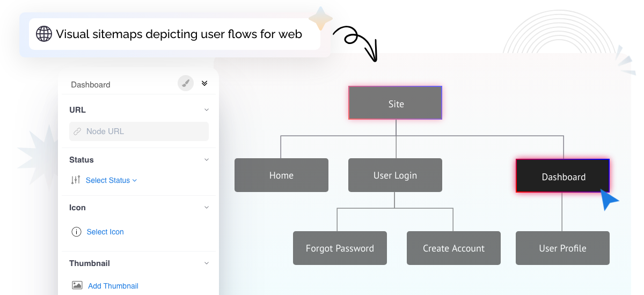
Task: Click the Icon section heading
Action: click(x=77, y=208)
